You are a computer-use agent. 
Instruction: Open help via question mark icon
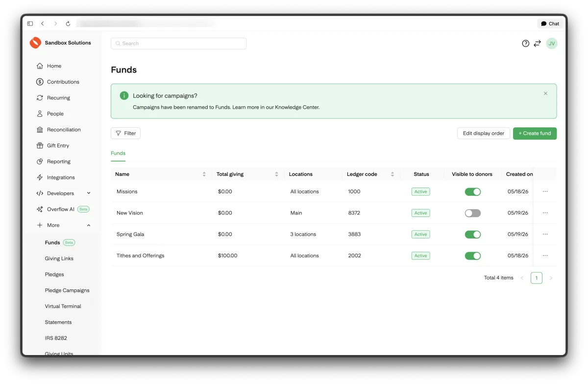pyautogui.click(x=526, y=44)
